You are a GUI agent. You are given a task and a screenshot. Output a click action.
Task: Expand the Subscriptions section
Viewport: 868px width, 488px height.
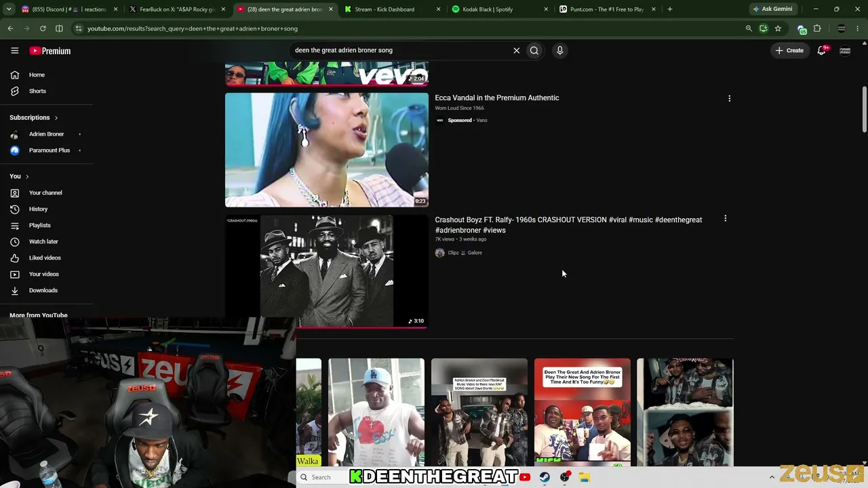point(34,117)
